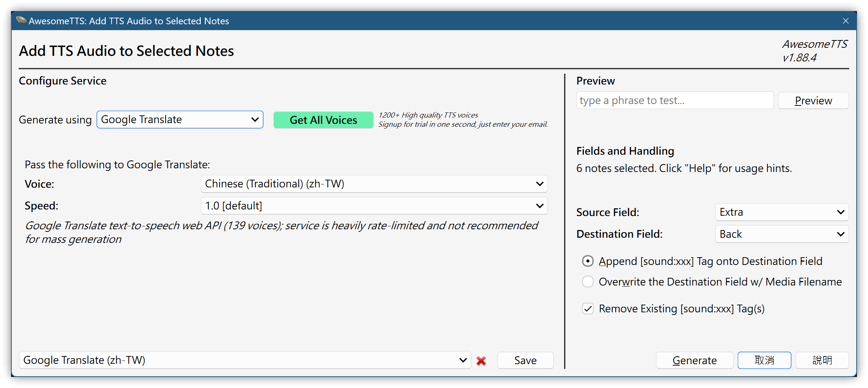Click the '6 notes selected' hint text
This screenshot has width=868, height=388.
click(684, 168)
